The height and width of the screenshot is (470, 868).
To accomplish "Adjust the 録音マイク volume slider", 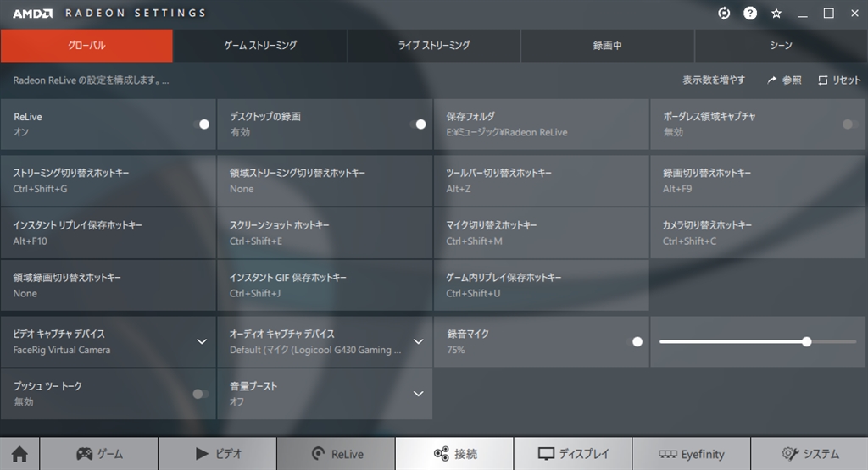I will (x=758, y=342).
